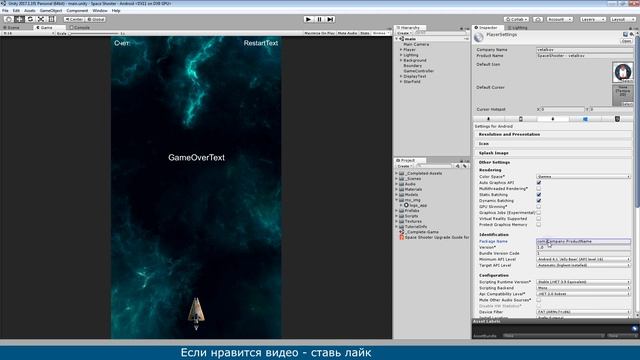Select the Scale tool in toolbar
The width and height of the screenshot is (640, 360).
coord(41,19)
